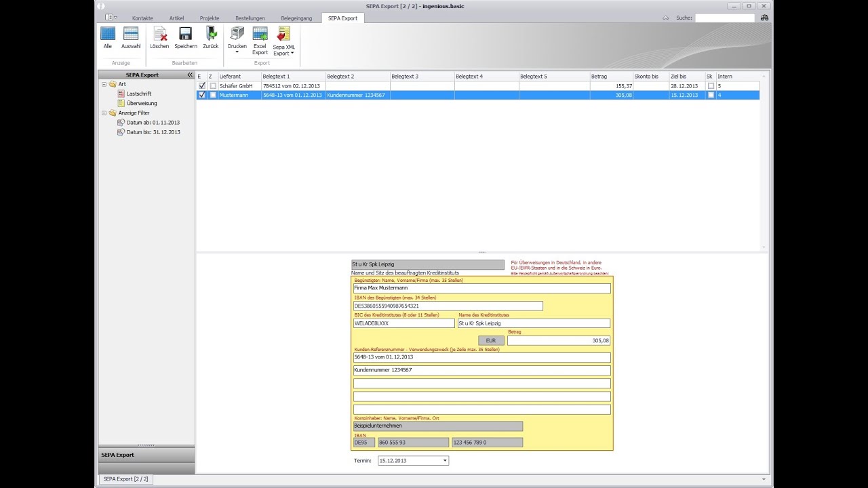
Task: Click the Löschen delete icon
Action: pos(159,34)
